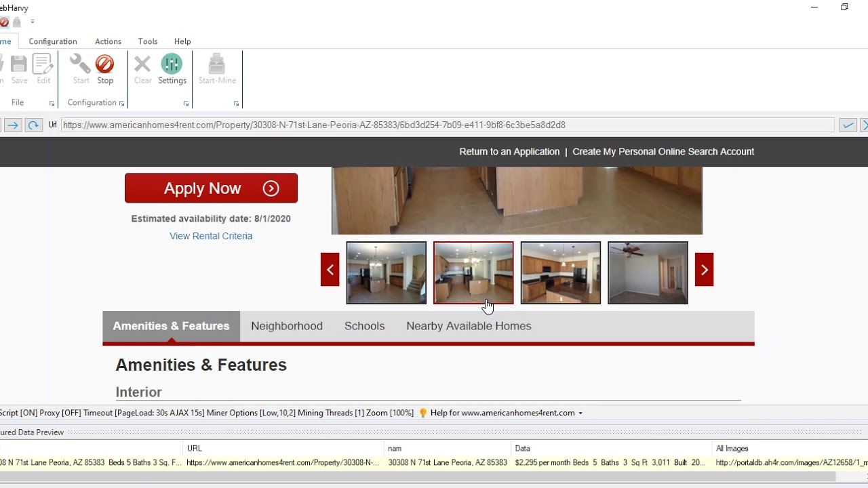This screenshot has height=488, width=868.
Task: Open the Actions ribbon tab
Action: pyautogui.click(x=108, y=41)
